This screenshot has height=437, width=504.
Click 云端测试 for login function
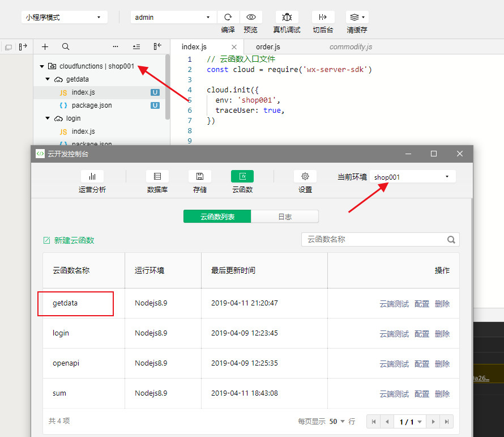point(394,334)
